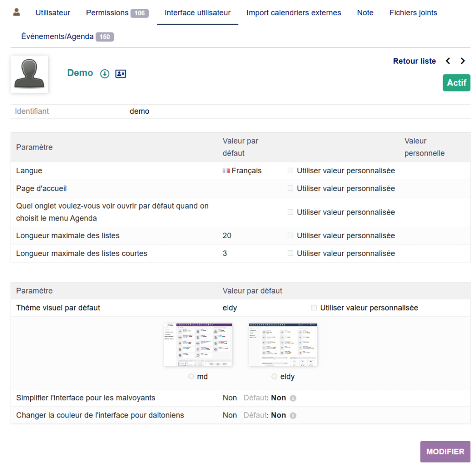Click the vCard download icon next to Demo
476x470 pixels.
tap(105, 73)
